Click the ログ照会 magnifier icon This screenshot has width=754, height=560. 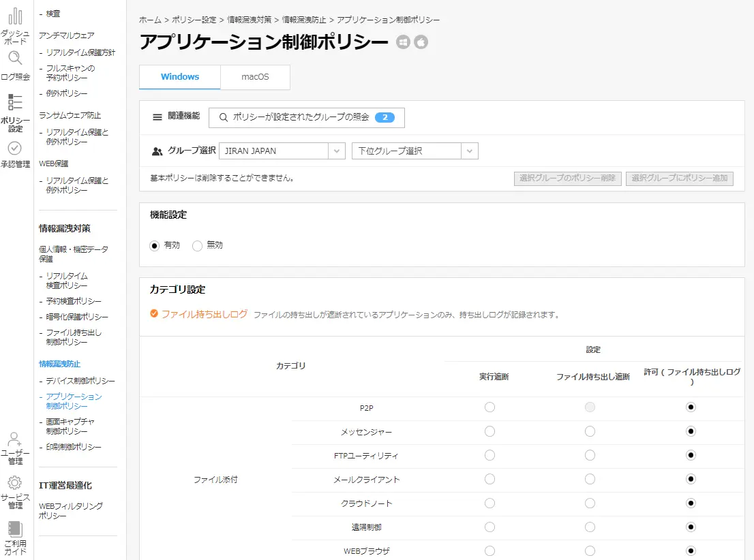(x=15, y=59)
